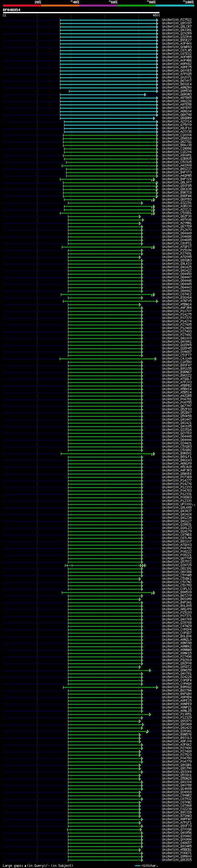
Task: Open the UniRef100_Q32904 hit
Action: click(x=176, y=37)
